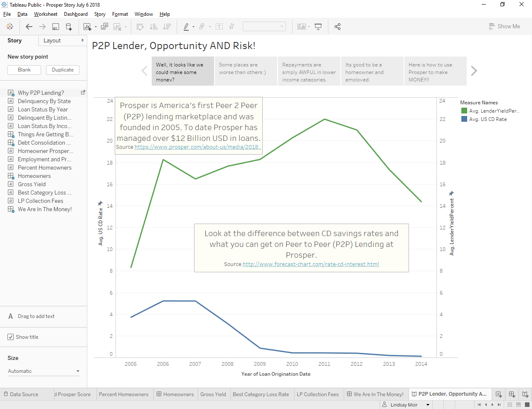Create a new worksheet from toolbar
This screenshot has height=409, width=532.
tap(87, 27)
